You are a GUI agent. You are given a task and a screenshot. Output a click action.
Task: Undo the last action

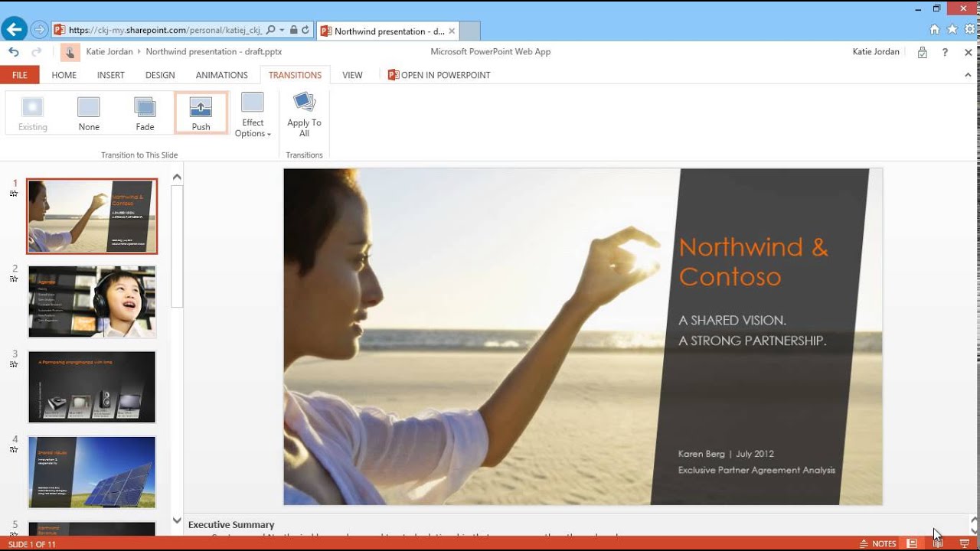(x=14, y=52)
